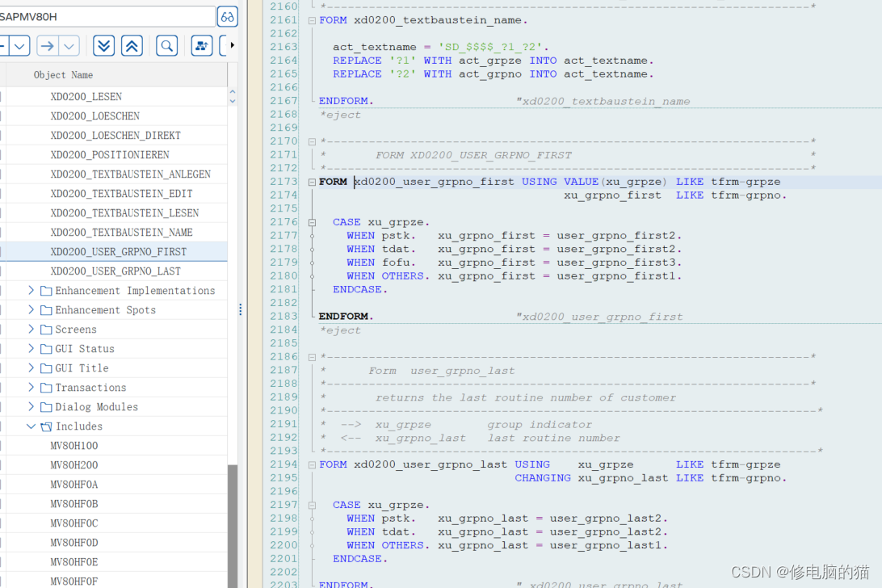Click the toolbar overflow arrow
This screenshot has height=588, width=882.
[232, 45]
